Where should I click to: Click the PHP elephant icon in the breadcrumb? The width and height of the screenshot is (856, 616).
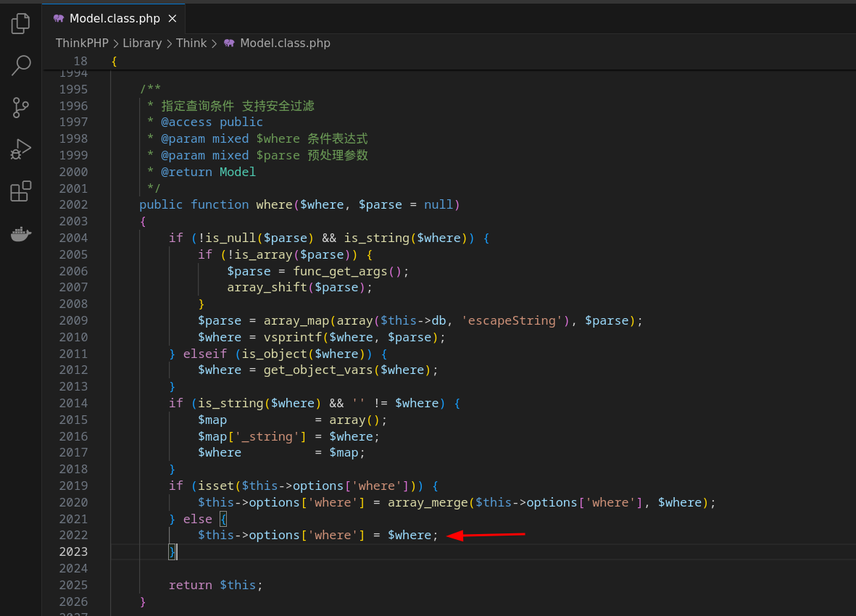coord(229,43)
